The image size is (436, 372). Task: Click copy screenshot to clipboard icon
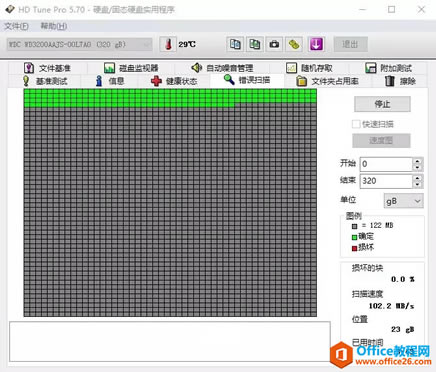pos(255,44)
